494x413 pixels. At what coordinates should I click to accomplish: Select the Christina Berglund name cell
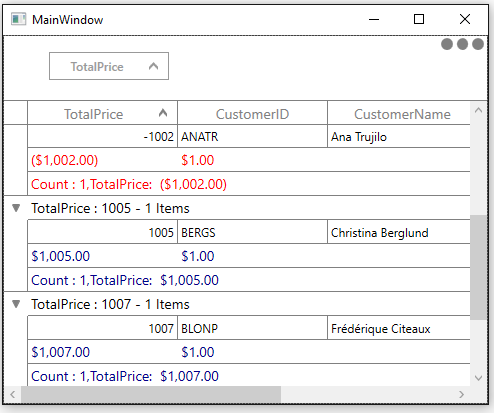(x=399, y=232)
